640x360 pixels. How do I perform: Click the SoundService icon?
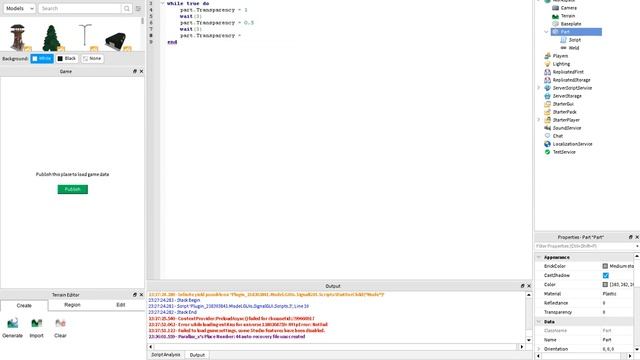point(547,128)
